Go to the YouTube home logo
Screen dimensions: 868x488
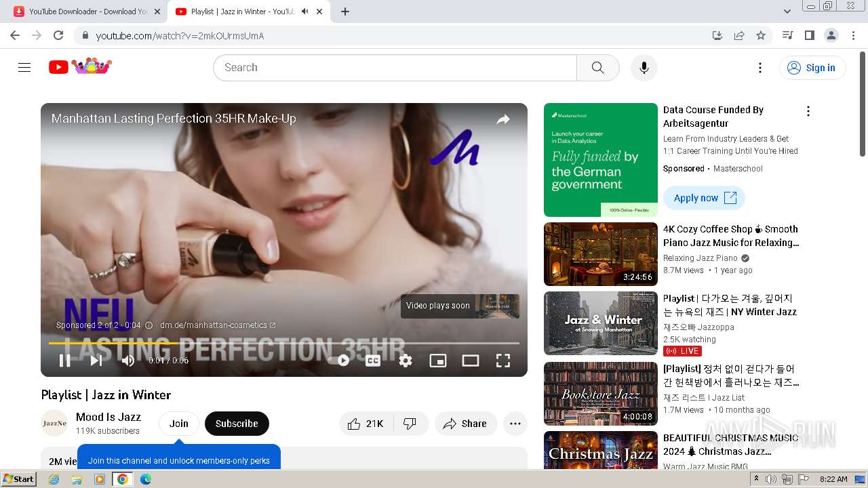pyautogui.click(x=80, y=66)
